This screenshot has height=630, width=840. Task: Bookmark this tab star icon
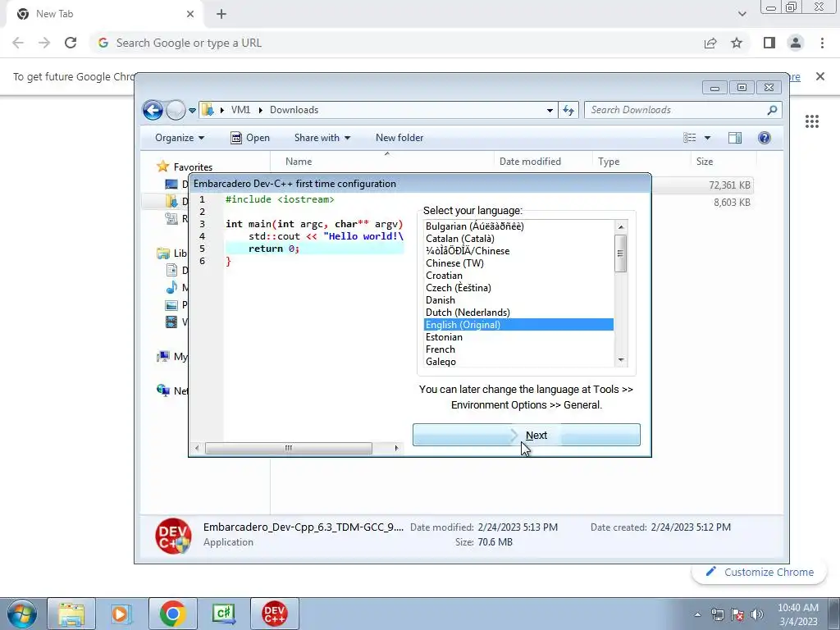tap(737, 43)
